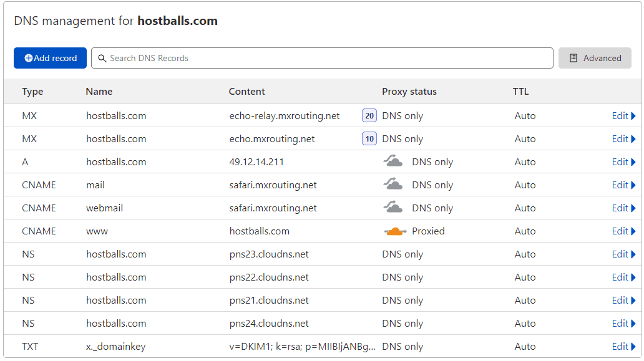Click the Advanced document icon
This screenshot has width=644, height=361.
(x=572, y=58)
